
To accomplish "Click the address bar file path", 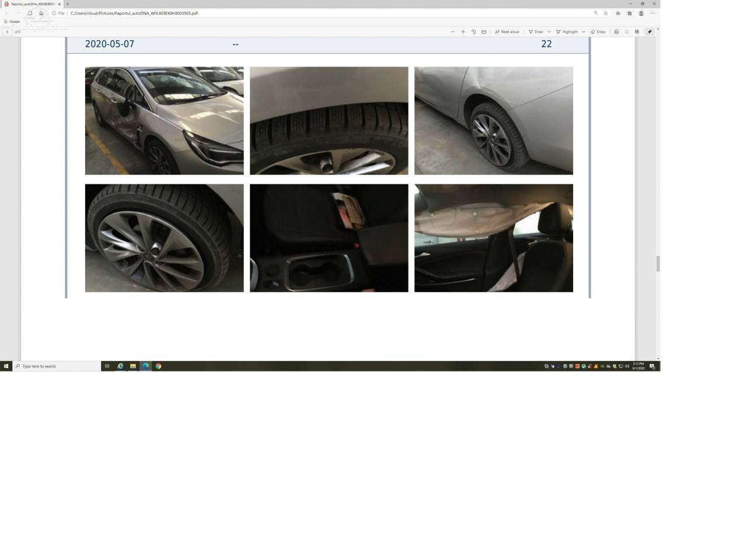I will click(x=134, y=13).
